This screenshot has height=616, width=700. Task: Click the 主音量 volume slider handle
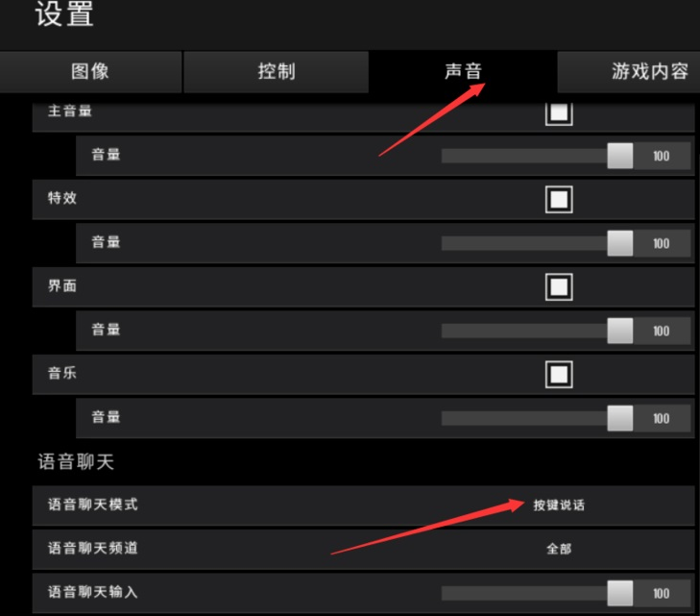pos(619,156)
